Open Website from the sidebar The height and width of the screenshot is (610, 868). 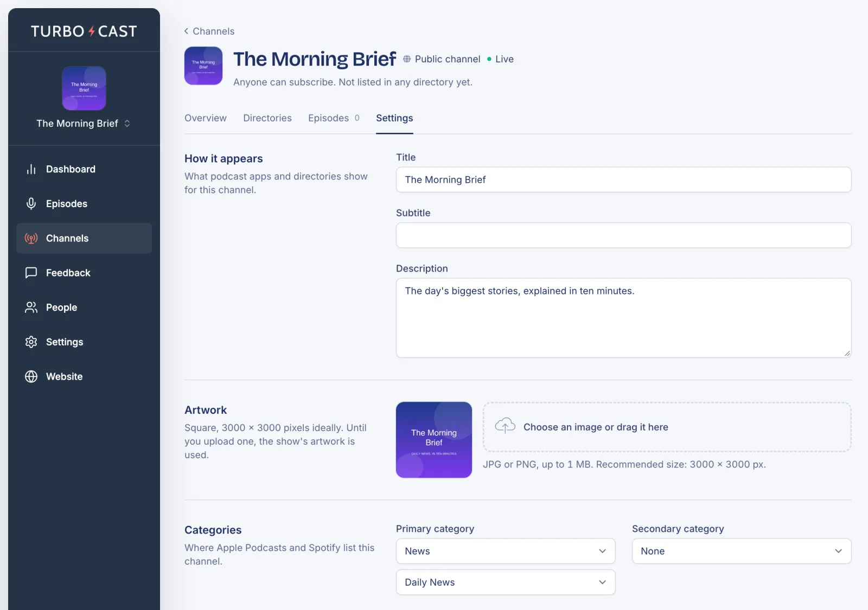84,377
